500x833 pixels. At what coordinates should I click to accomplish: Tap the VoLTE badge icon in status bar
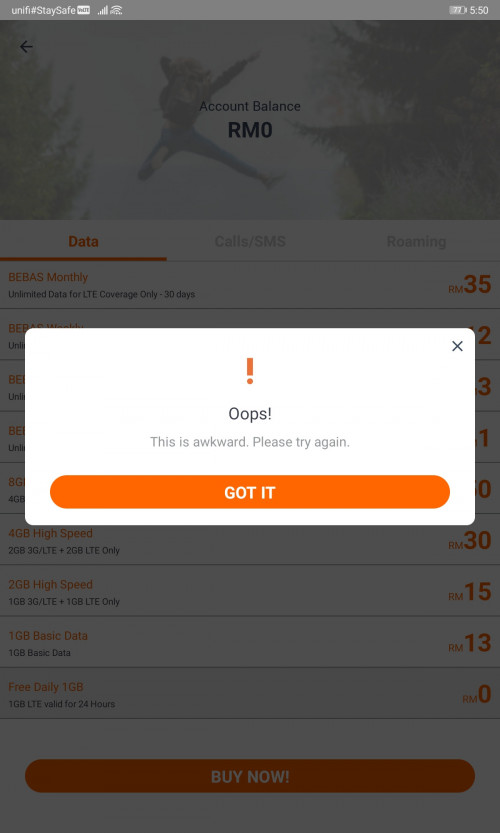tap(83, 10)
